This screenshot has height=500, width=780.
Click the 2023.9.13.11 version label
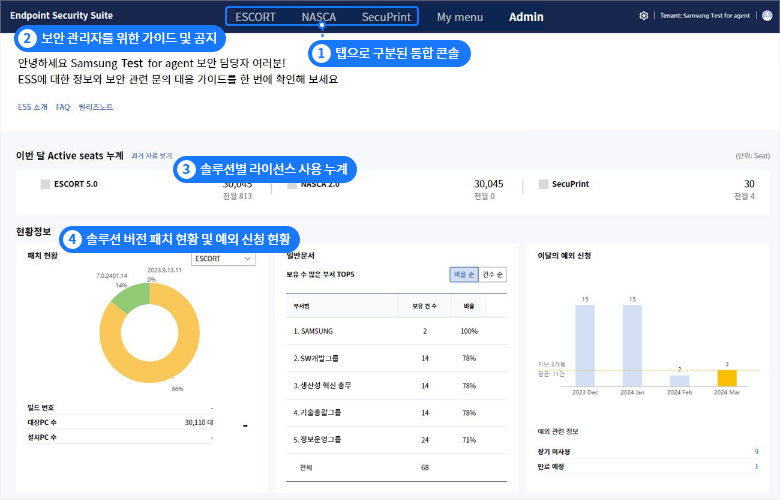[164, 270]
